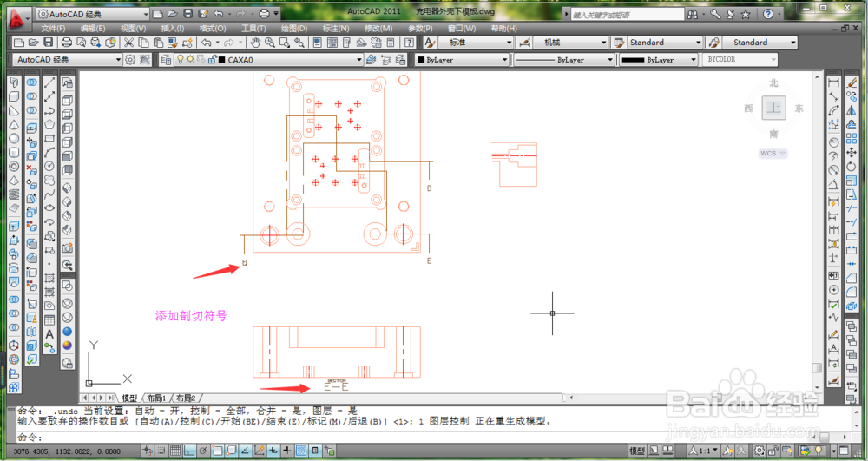Open the 标注(N) menu

tap(336, 29)
